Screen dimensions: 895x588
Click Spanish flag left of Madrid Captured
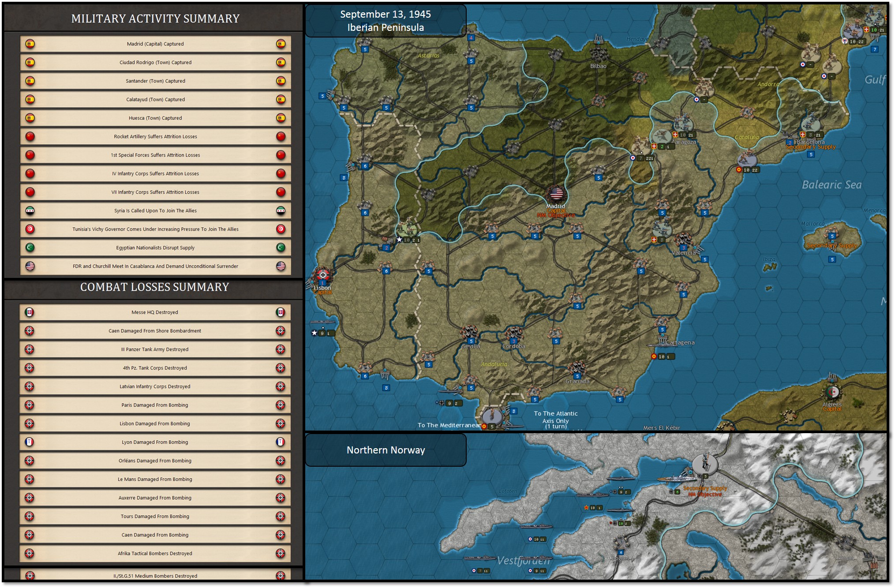[x=30, y=44]
